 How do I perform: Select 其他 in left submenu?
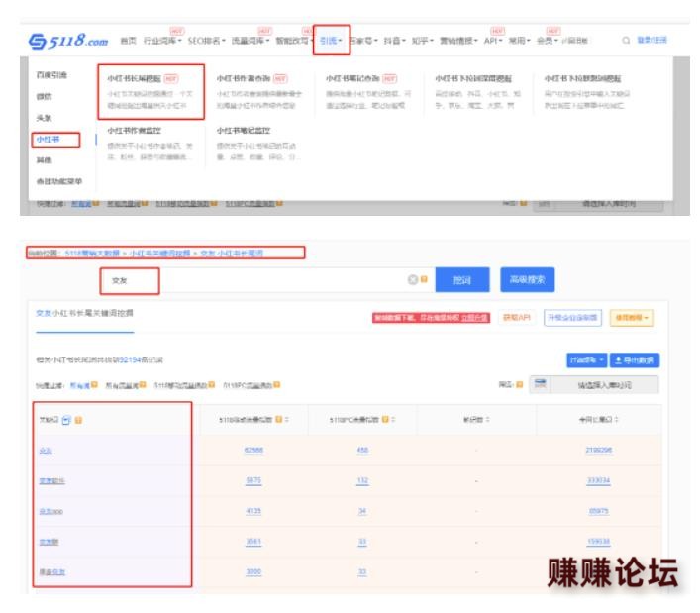(44, 159)
